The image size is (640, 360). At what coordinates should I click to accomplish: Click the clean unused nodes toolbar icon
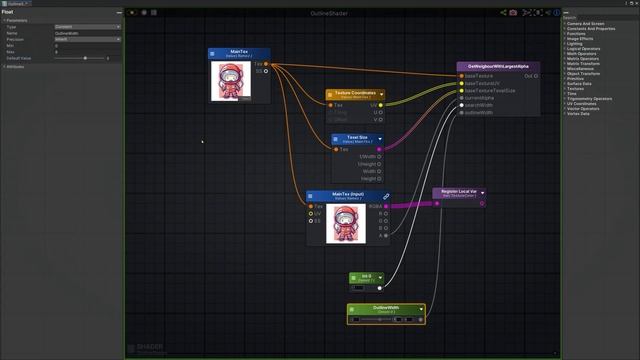pyautogui.click(x=527, y=13)
